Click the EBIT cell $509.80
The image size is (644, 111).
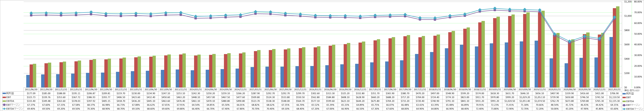(x=255, y=97)
